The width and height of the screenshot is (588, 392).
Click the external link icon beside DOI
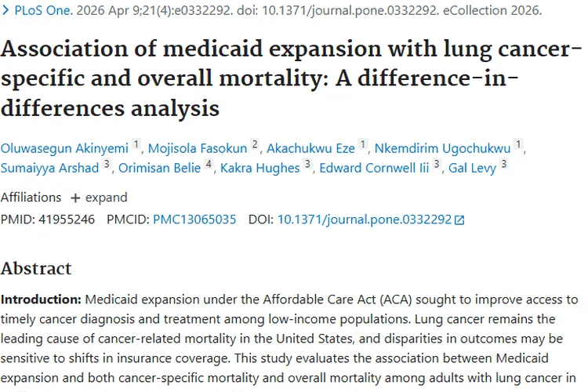click(x=459, y=220)
